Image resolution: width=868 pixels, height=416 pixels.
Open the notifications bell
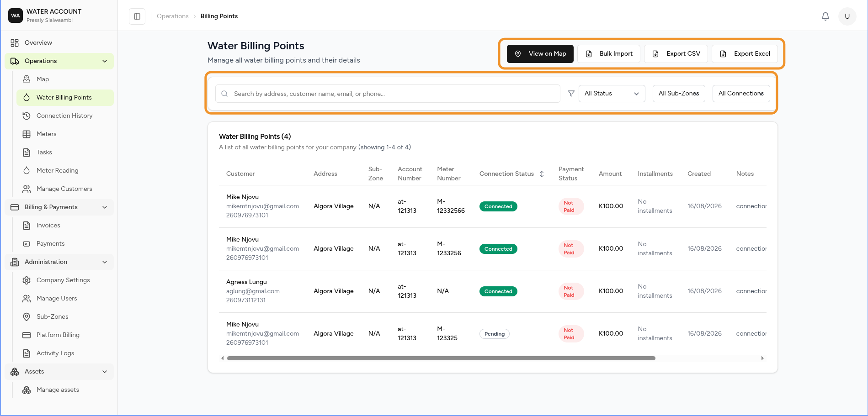coord(825,16)
